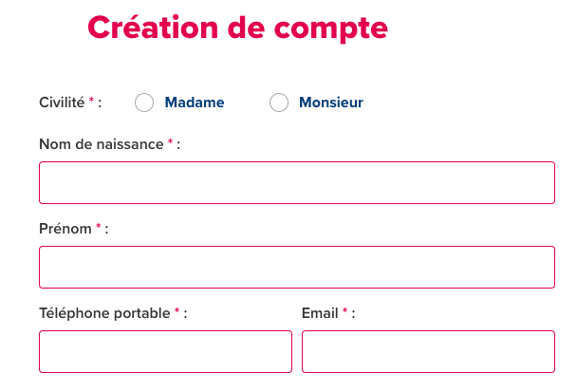The image size is (577, 392).
Task: Click the red asterisk beside Civilité
Action: tap(91, 101)
